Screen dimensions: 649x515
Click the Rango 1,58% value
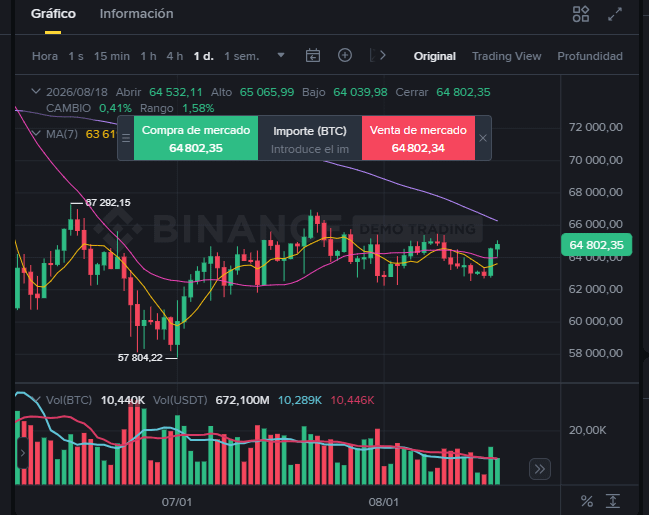click(198, 108)
